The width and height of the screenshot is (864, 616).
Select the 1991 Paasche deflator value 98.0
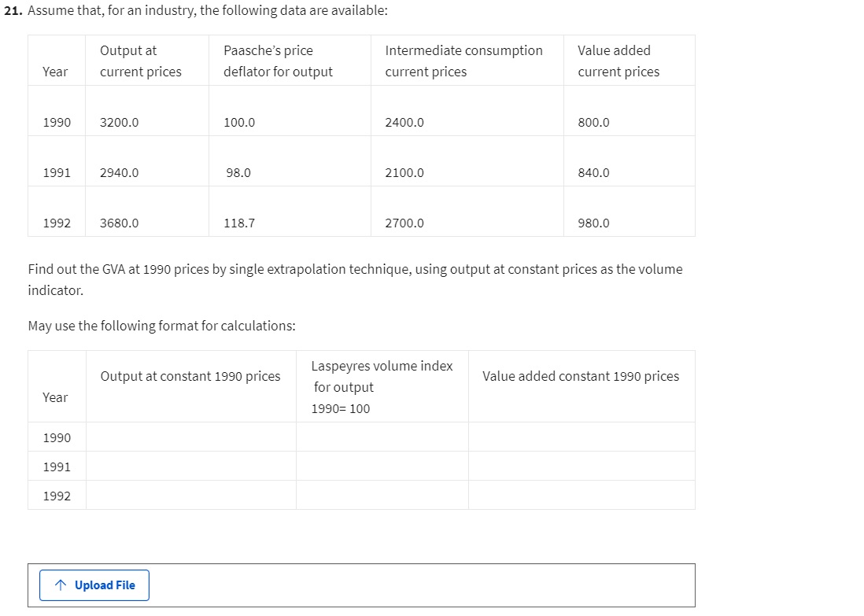pyautogui.click(x=238, y=173)
